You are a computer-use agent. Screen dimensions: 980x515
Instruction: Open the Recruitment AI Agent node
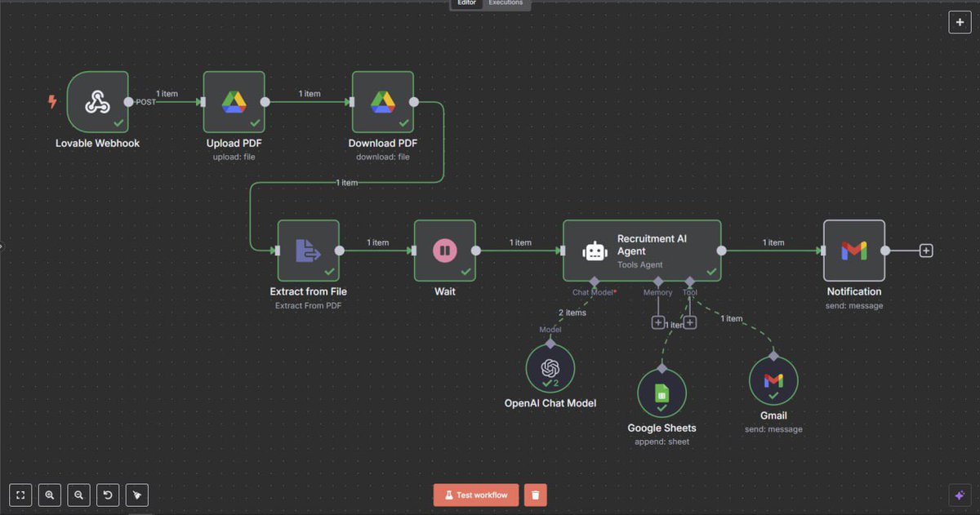642,250
